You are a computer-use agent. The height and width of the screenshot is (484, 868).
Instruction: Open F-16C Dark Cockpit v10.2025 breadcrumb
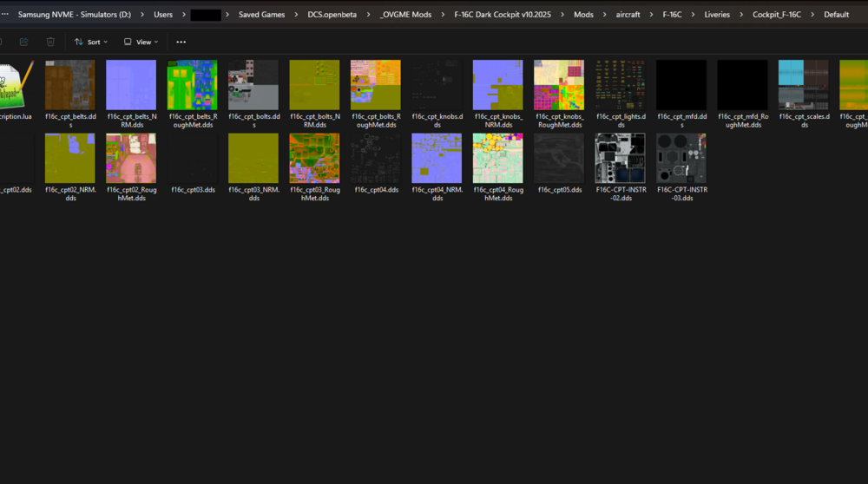[503, 15]
